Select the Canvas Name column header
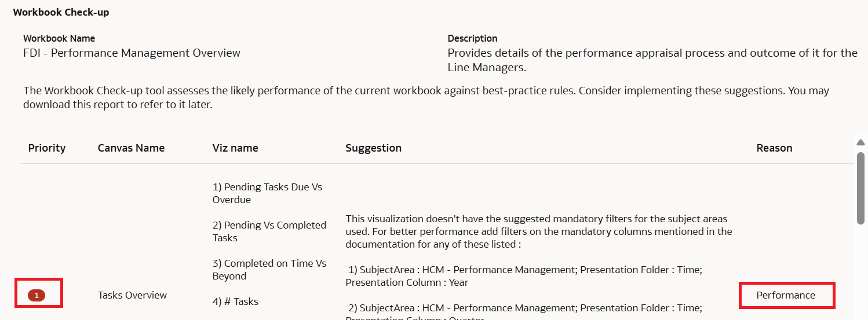Image resolution: width=868 pixels, height=320 pixels. [132, 148]
